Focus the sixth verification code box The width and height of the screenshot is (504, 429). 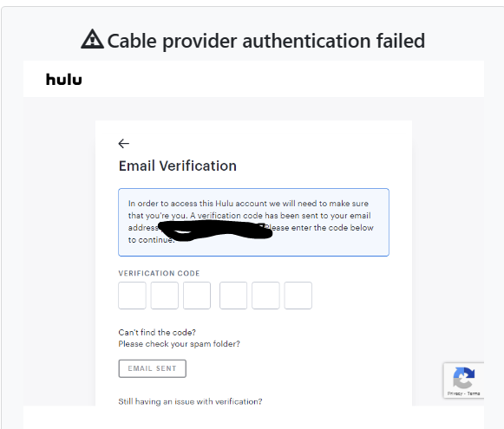click(298, 296)
